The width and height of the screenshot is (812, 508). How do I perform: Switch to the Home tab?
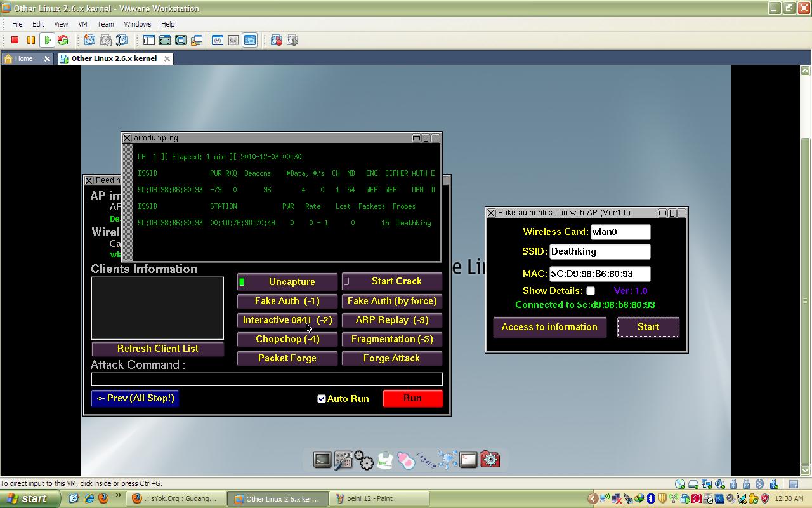pyautogui.click(x=27, y=58)
